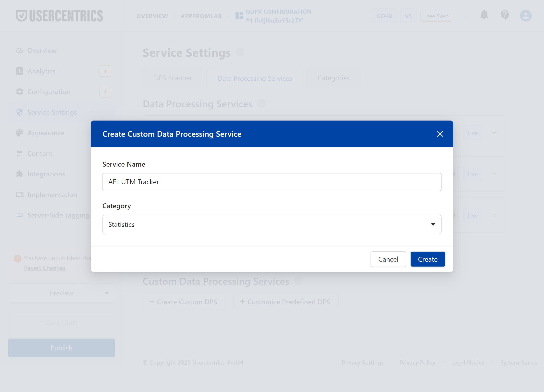Close the Create Custom DPS dialog
544x392 pixels.
440,134
